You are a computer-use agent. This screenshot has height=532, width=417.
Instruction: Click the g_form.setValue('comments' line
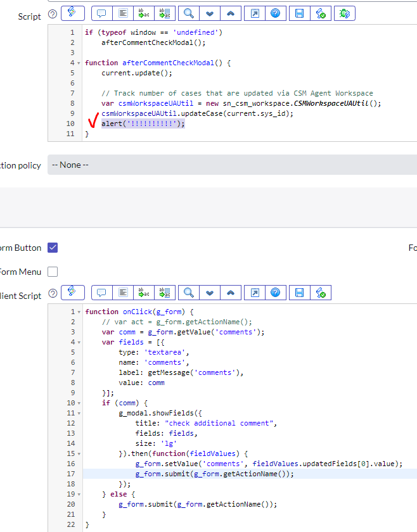269,464
